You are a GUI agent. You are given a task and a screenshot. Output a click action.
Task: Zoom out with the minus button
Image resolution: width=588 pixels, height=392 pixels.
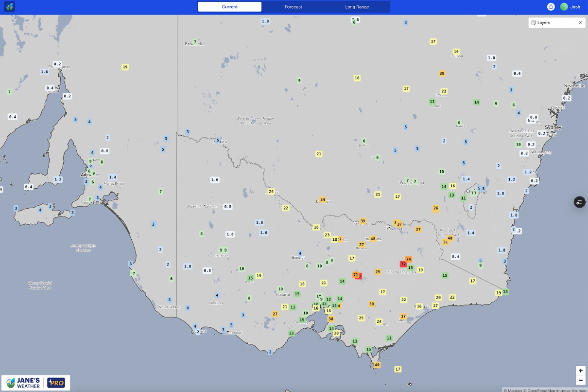580,380
